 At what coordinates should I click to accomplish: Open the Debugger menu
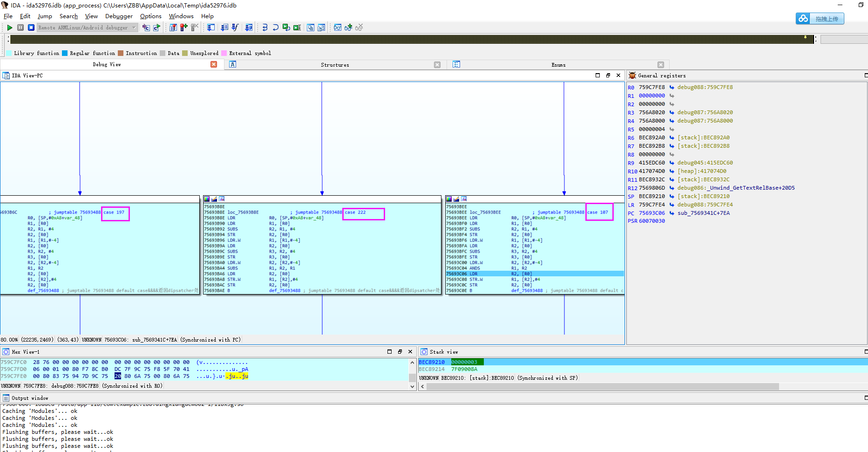pos(119,16)
